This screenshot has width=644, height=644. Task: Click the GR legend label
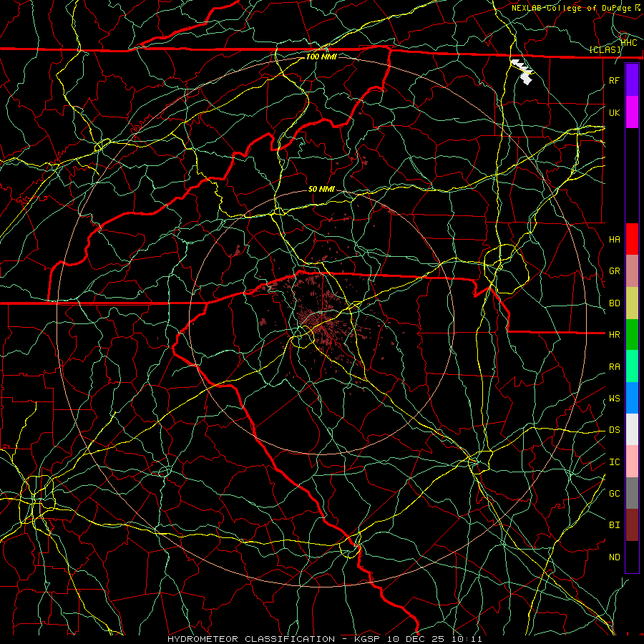(614, 271)
